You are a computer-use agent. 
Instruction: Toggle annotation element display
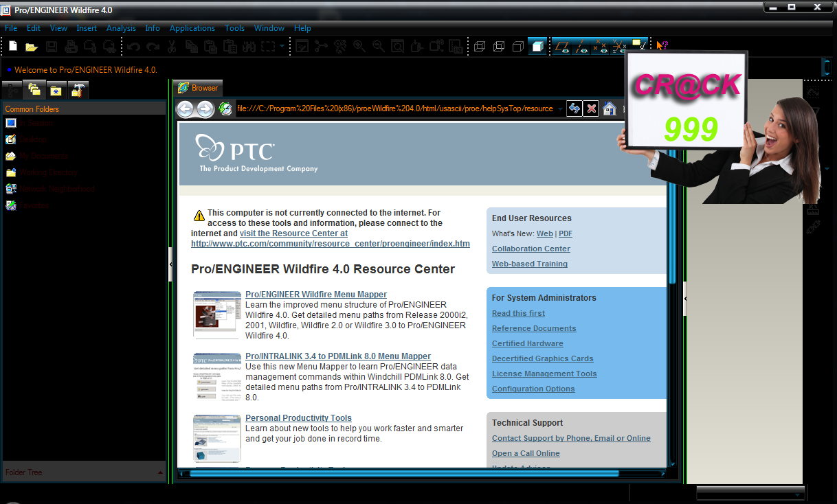[639, 45]
